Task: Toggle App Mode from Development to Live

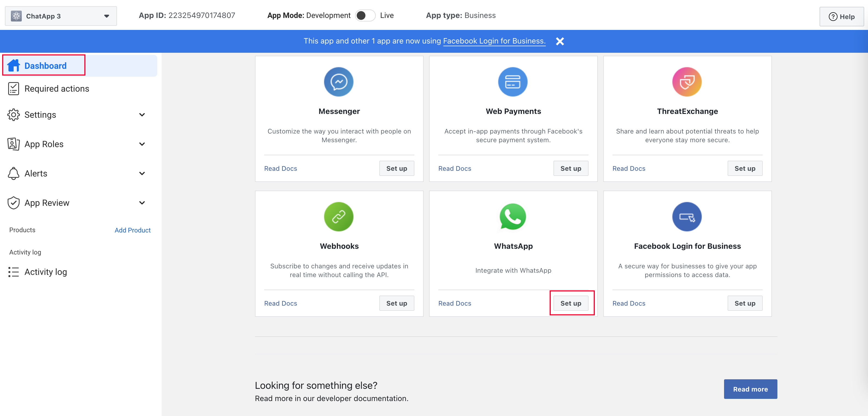Action: coord(365,15)
